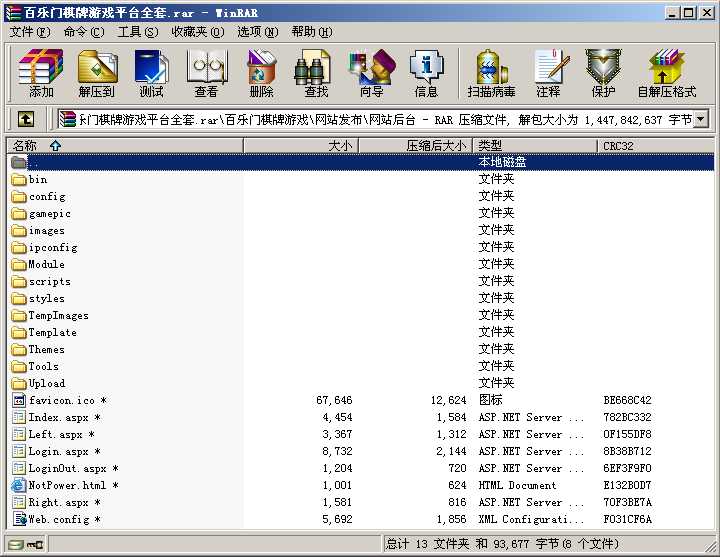720x557 pixels.
Task: Click the 删除 (Delete) toolbar icon
Action: click(261, 73)
